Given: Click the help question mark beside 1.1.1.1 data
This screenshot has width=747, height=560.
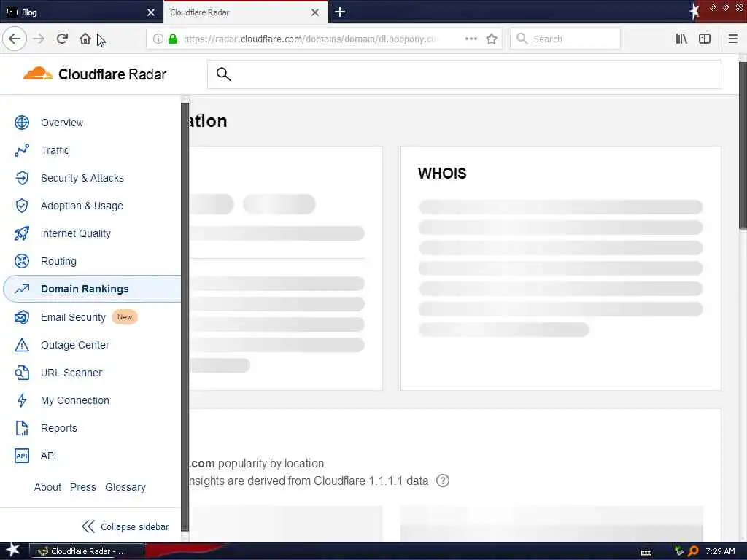Looking at the screenshot, I should pos(443,481).
